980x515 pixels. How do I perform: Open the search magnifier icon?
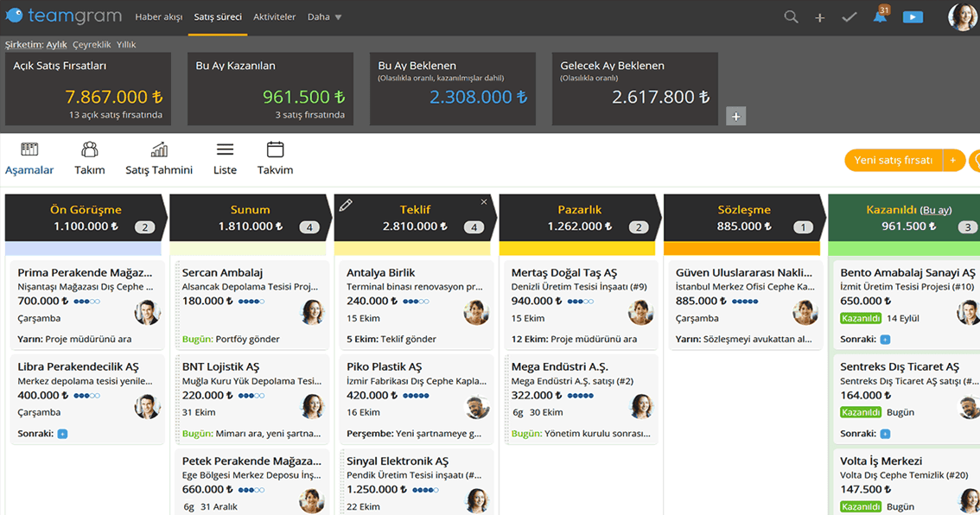[791, 17]
